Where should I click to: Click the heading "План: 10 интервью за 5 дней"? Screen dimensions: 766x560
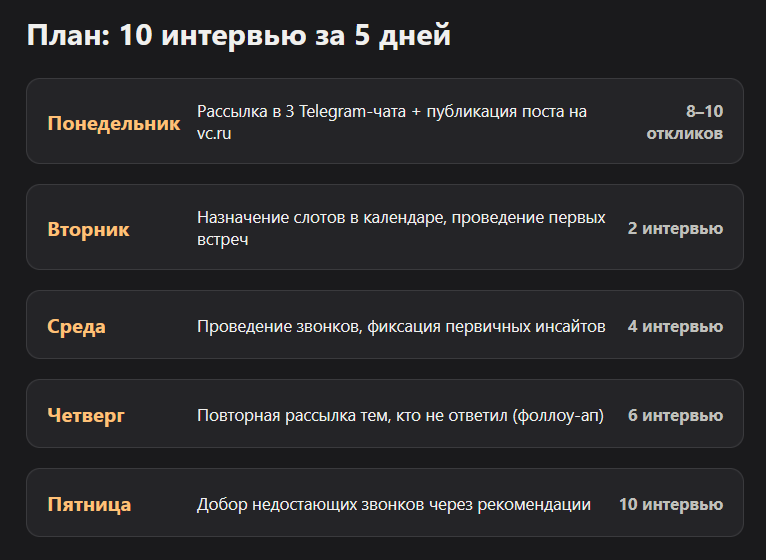coord(238,36)
